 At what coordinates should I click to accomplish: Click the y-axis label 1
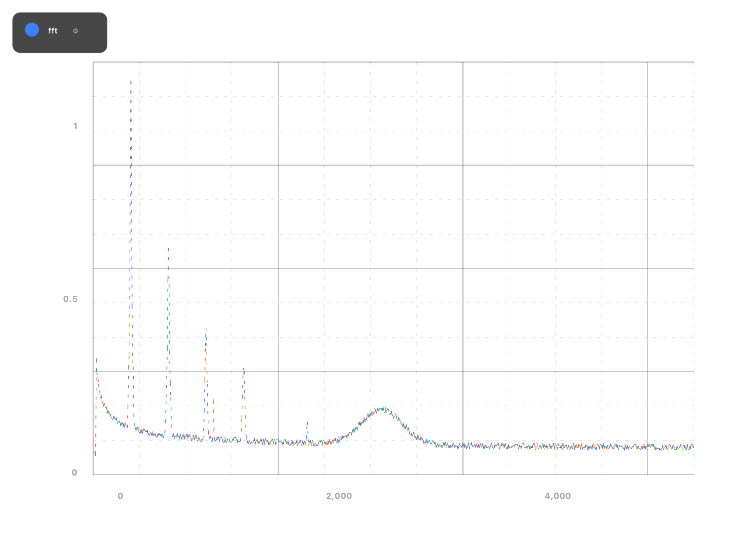[75, 126]
